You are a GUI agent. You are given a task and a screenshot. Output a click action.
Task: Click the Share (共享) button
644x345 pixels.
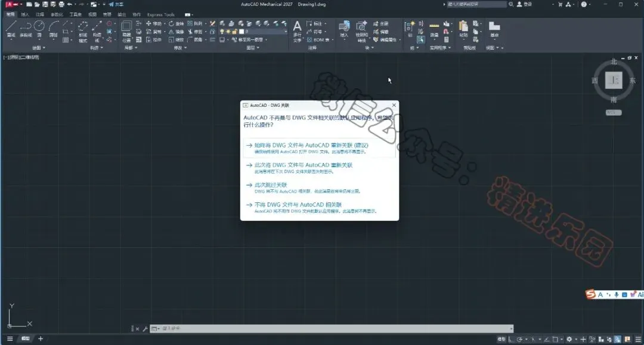point(116,5)
